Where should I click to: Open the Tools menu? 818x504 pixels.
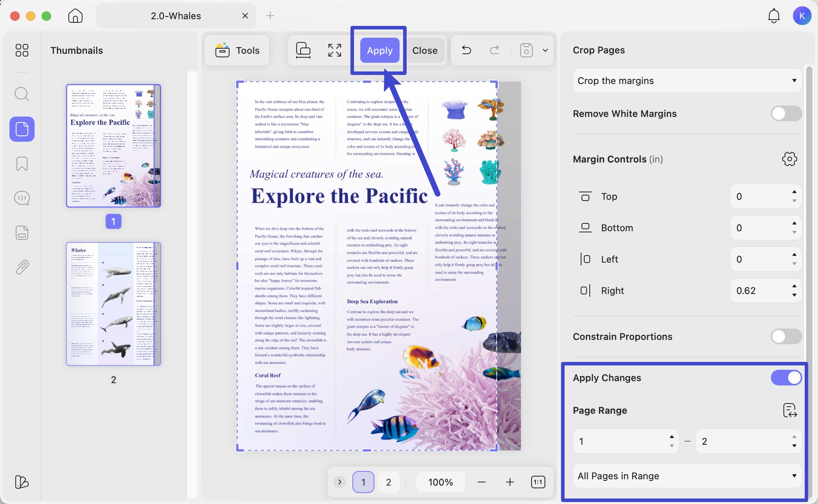[237, 50]
